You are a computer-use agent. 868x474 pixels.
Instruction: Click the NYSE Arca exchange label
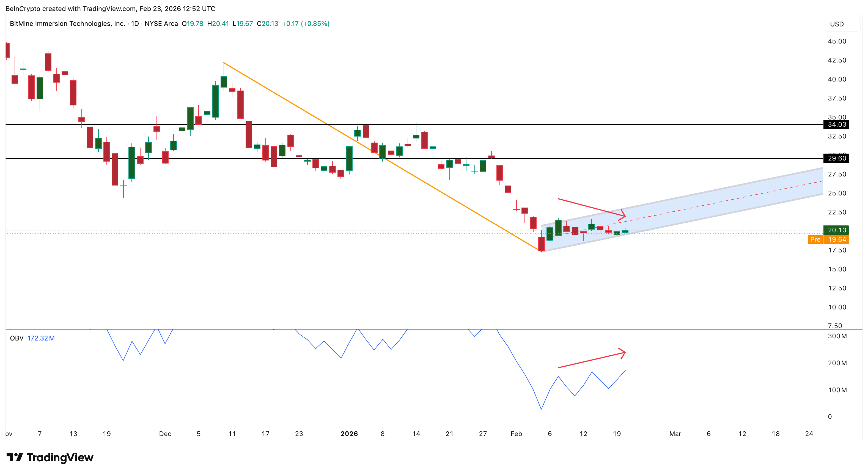click(161, 24)
